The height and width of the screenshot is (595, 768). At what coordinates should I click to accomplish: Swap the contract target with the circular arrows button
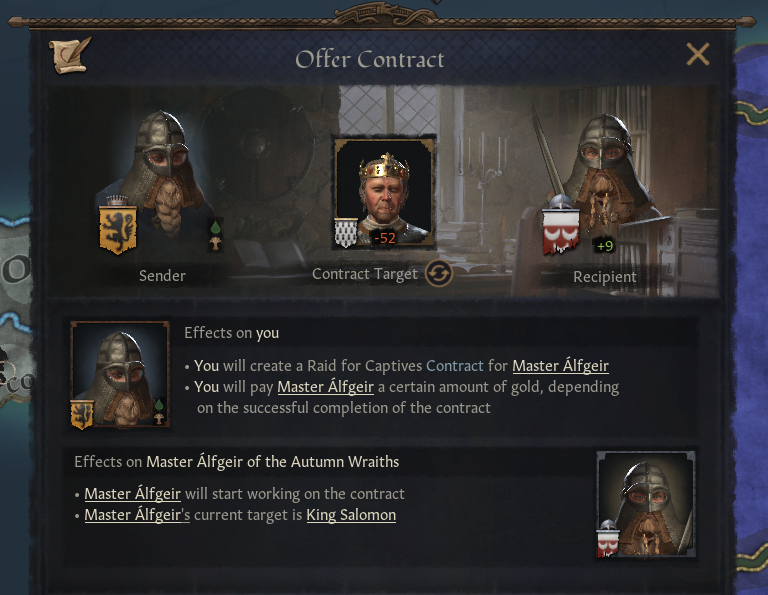[x=438, y=273]
